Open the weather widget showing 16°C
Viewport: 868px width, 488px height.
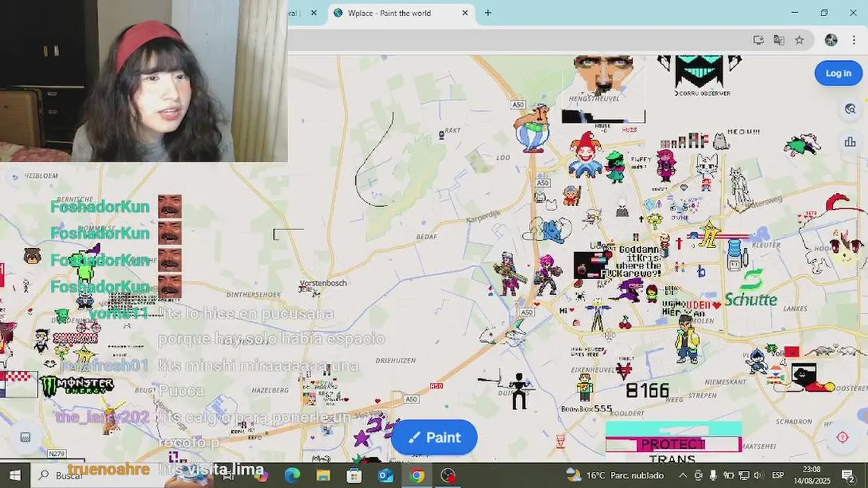coord(616,475)
